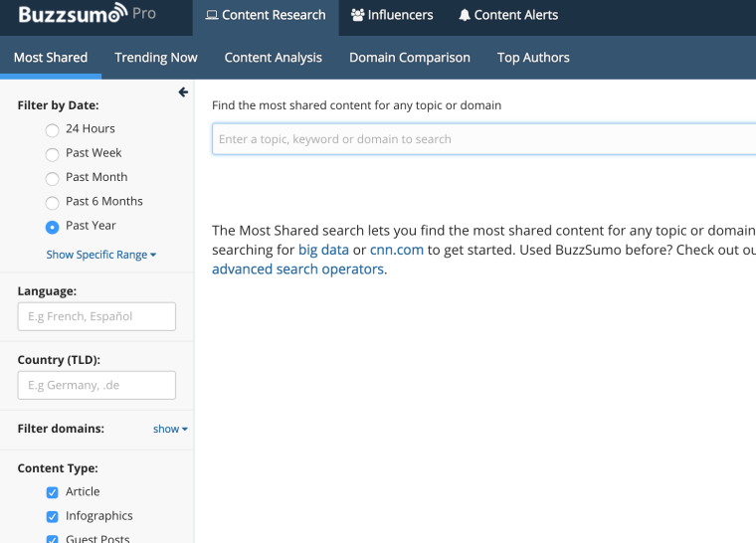The height and width of the screenshot is (543, 756).
Task: Uncheck the Article content type
Action: (x=53, y=492)
